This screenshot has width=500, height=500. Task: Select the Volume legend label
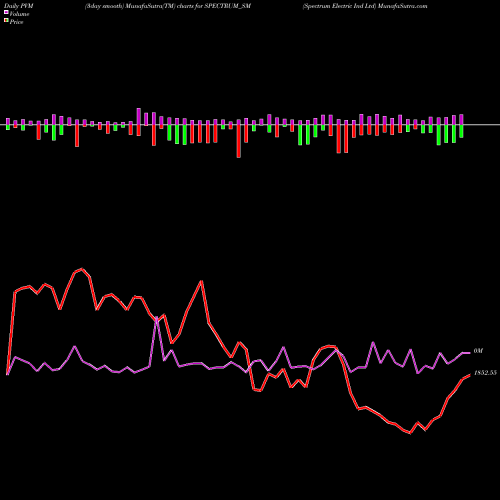click(x=19, y=14)
